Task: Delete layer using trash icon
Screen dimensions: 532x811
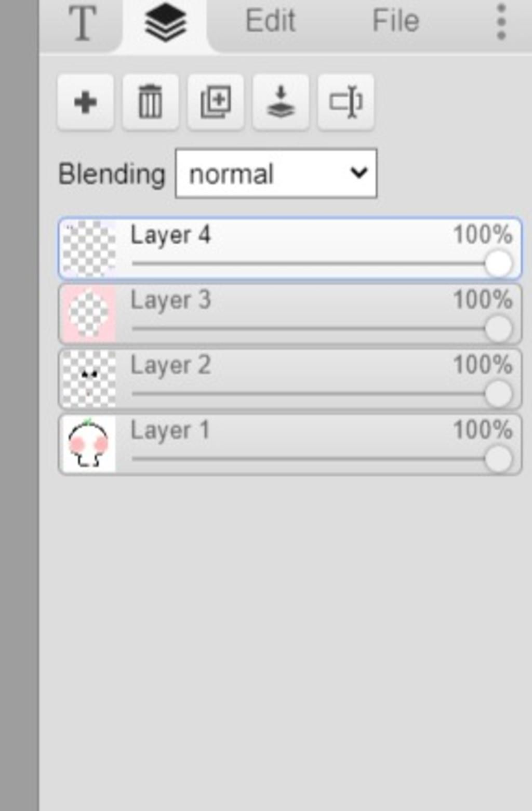Action: (151, 102)
